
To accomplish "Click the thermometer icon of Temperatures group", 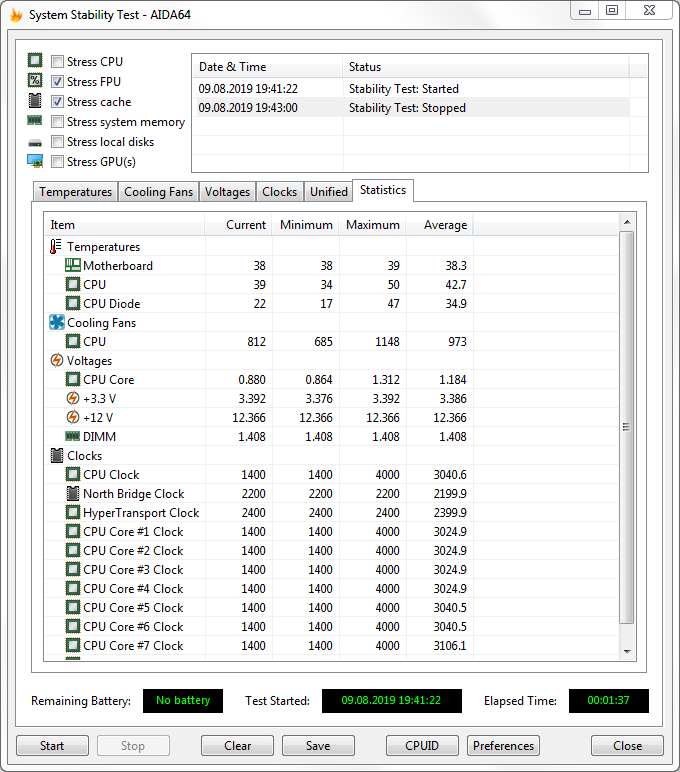I will tap(56, 246).
